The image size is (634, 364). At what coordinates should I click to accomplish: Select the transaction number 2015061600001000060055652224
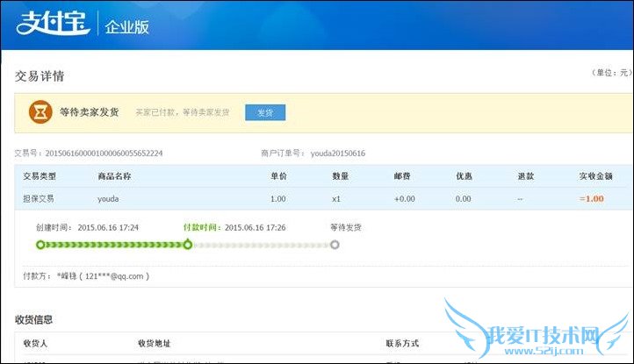pos(104,153)
